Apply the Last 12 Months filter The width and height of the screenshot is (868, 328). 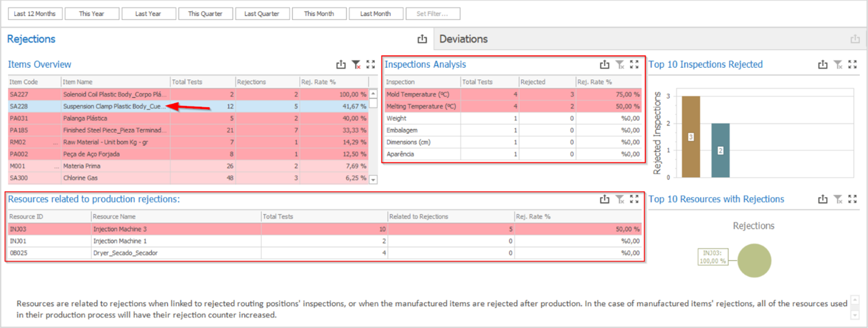[35, 14]
